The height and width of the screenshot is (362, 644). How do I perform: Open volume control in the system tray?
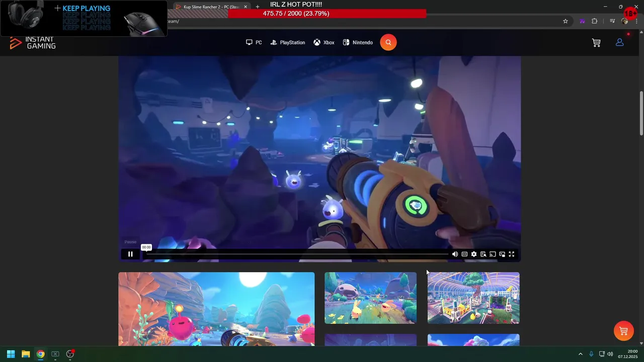click(610, 354)
